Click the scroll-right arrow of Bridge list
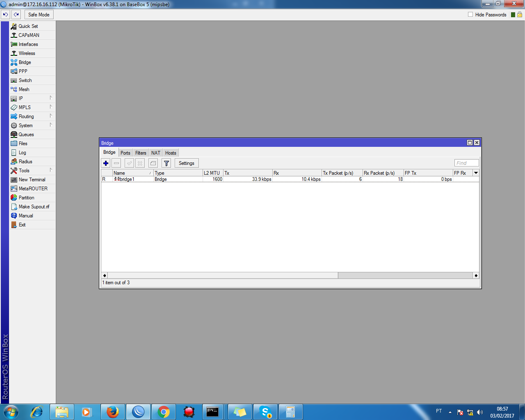 [x=476, y=276]
